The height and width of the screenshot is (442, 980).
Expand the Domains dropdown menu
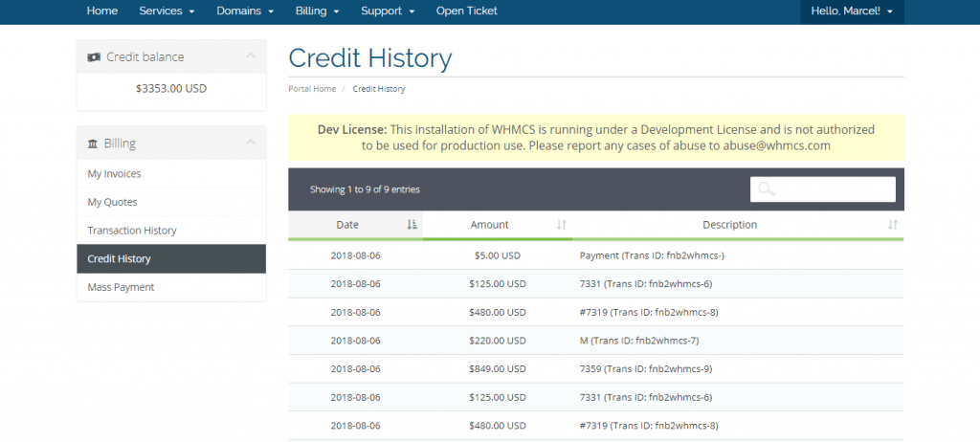(245, 11)
